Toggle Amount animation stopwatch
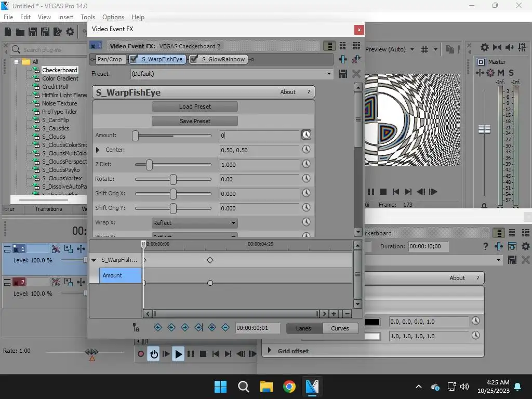The image size is (532, 399). click(x=306, y=135)
